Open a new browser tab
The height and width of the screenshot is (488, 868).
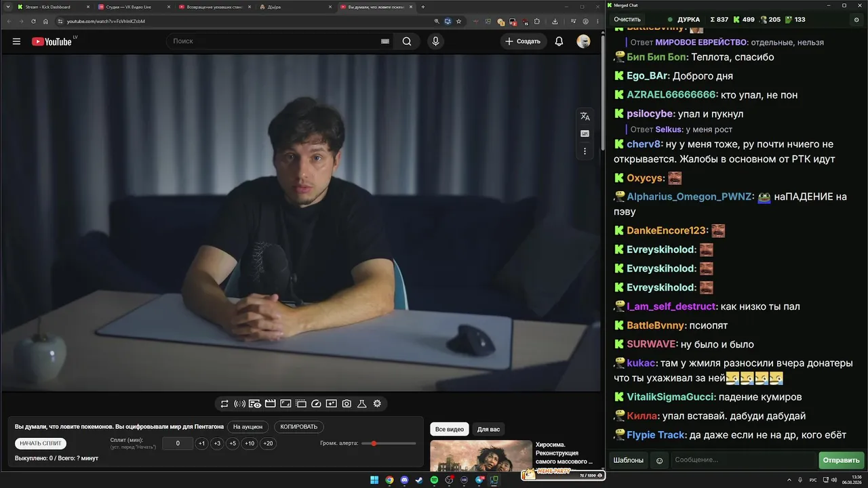pos(423,7)
